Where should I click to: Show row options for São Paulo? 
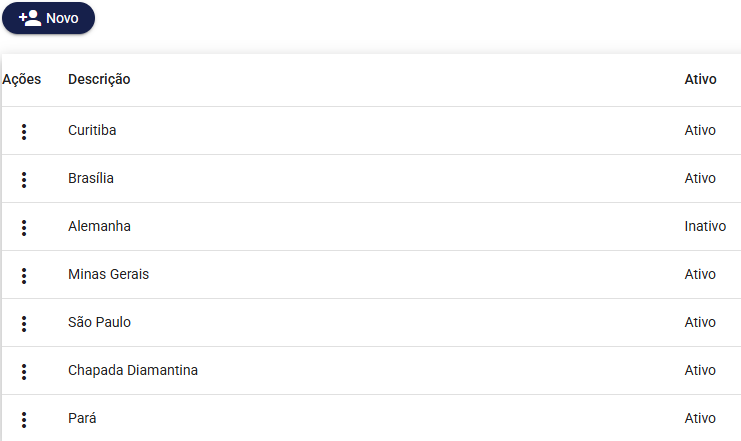click(24, 323)
